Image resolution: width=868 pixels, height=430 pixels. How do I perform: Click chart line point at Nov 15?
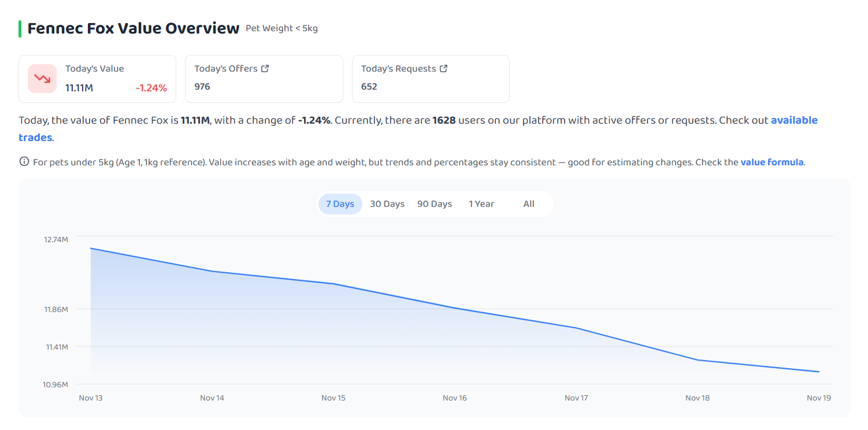pyautogui.click(x=333, y=284)
